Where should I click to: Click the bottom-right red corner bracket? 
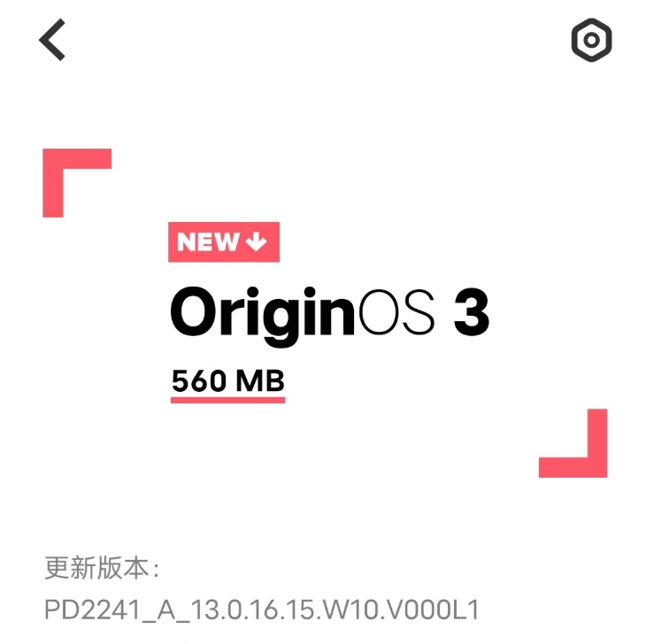(573, 443)
